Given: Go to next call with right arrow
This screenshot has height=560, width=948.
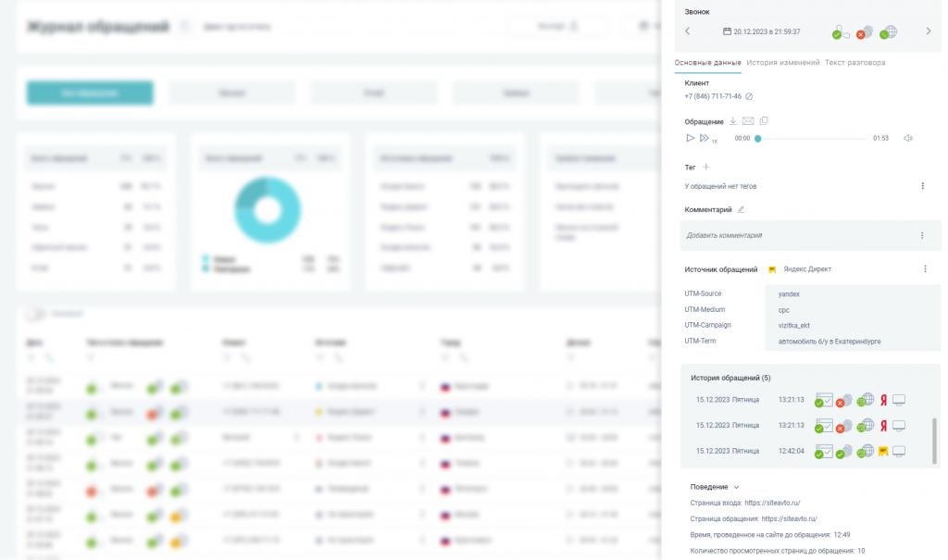Looking at the screenshot, I should coord(928,31).
